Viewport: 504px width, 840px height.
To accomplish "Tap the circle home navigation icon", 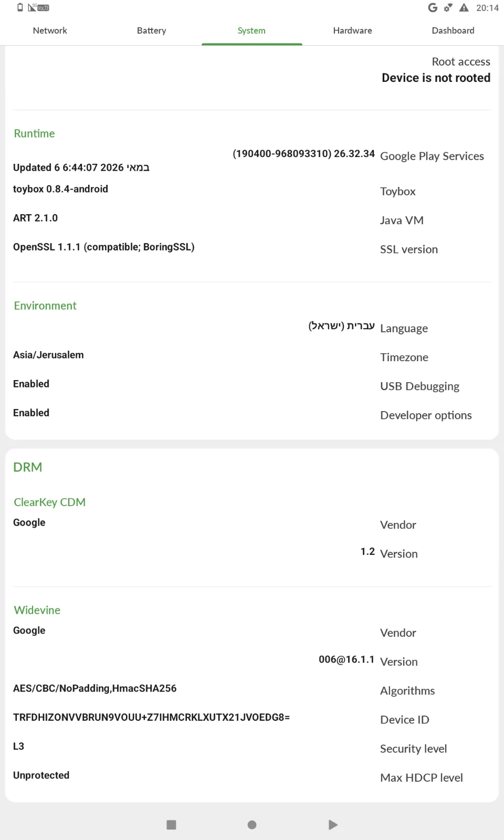I will click(x=252, y=825).
